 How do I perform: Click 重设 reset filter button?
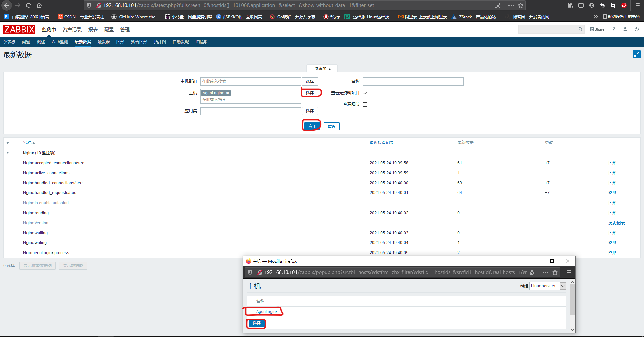[332, 126]
